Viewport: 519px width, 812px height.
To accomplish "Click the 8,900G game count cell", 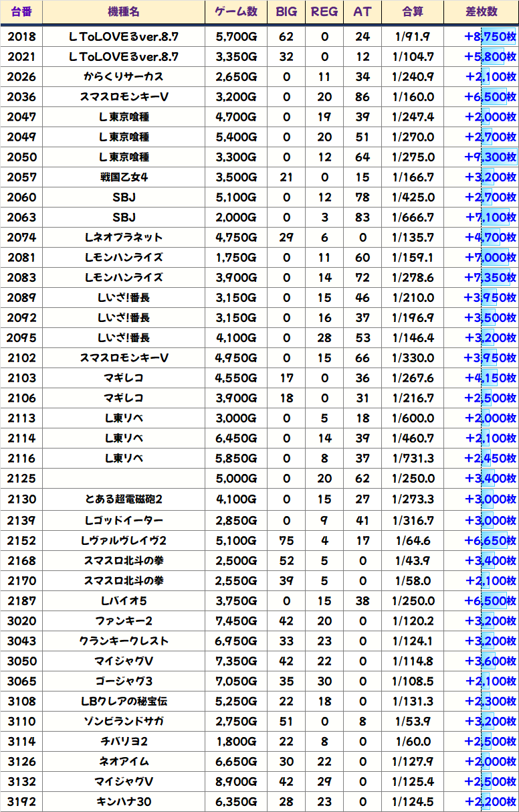I will click(236, 782).
